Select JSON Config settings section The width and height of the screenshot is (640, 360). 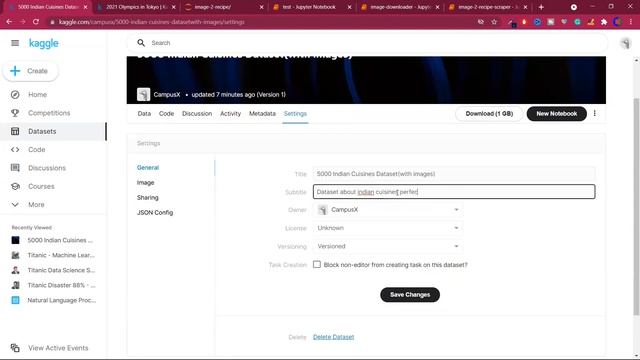(155, 213)
